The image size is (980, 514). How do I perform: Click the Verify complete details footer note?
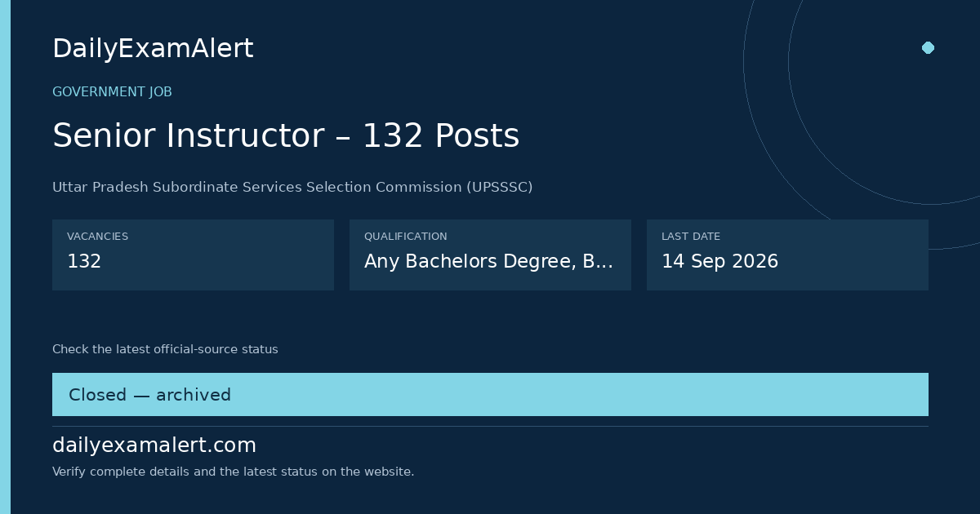(234, 472)
